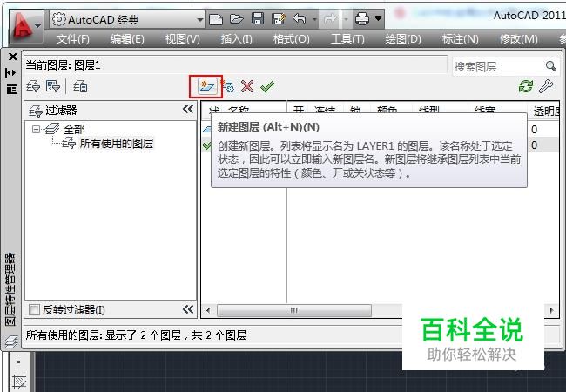Open the 插入(I) menu
This screenshot has height=392, width=566.
point(237,38)
